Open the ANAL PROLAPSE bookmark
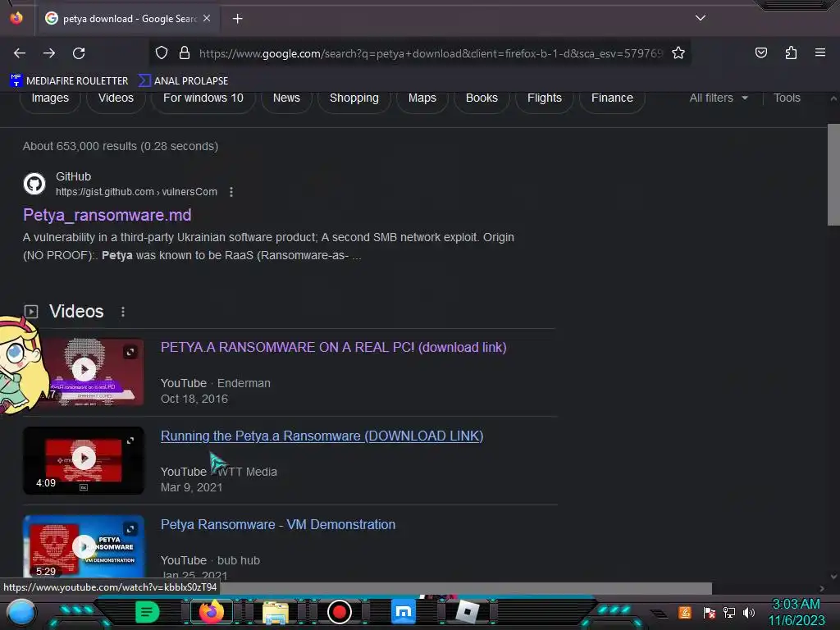Screen dimensions: 840x630 tap(183, 81)
